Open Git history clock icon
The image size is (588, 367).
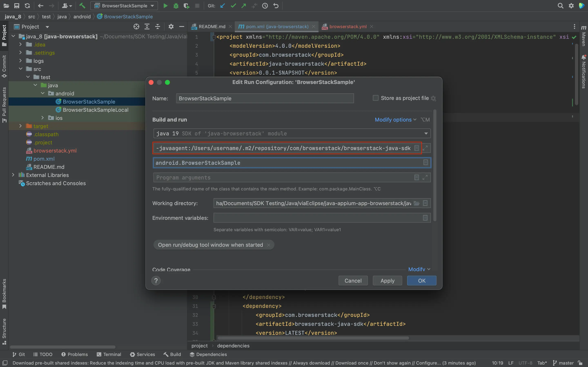click(265, 6)
